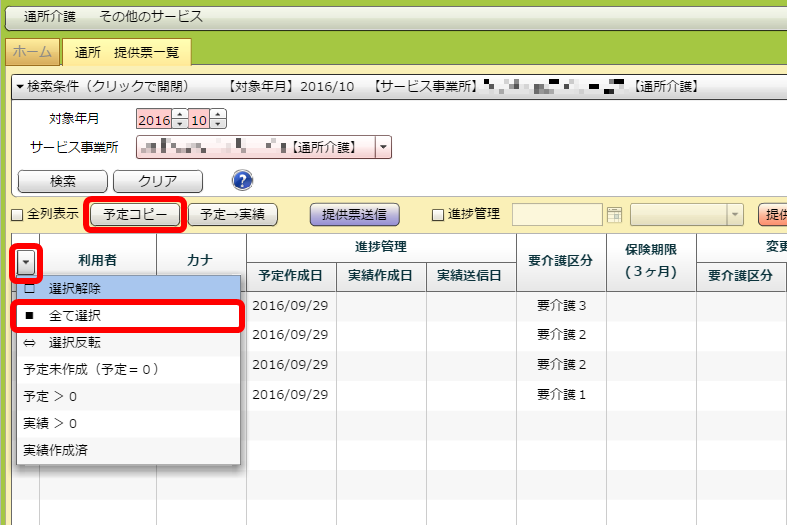The width and height of the screenshot is (787, 525).
Task: Select 選択解除 in the dropdown menu
Action: (74, 288)
